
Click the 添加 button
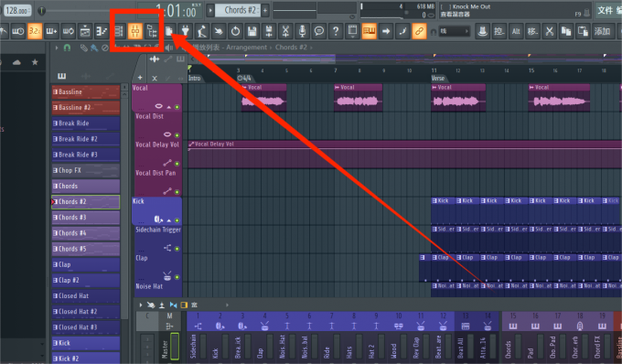(x=601, y=31)
